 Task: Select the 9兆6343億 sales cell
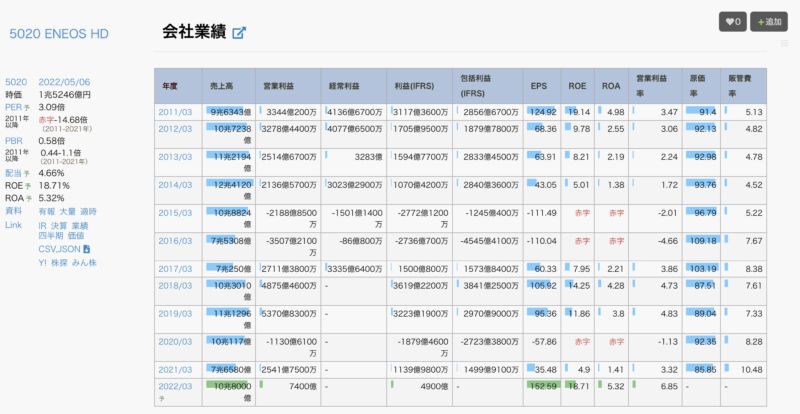229,112
